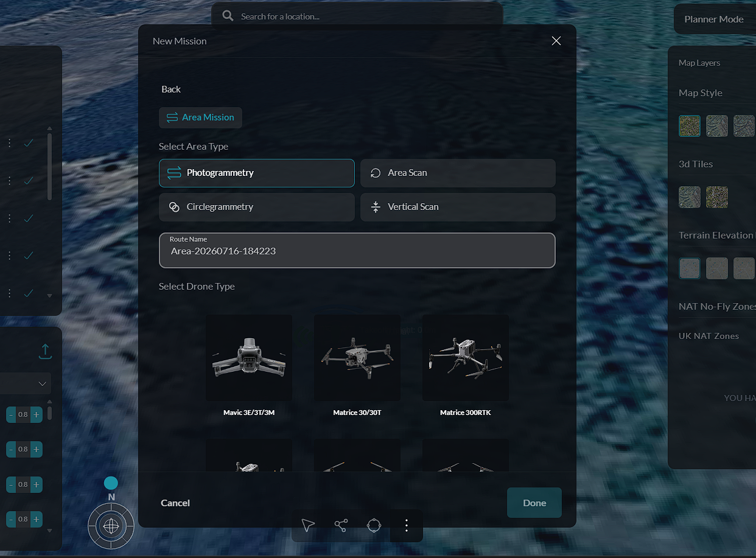
Task: Focus the Search for a location field
Action: (x=357, y=16)
